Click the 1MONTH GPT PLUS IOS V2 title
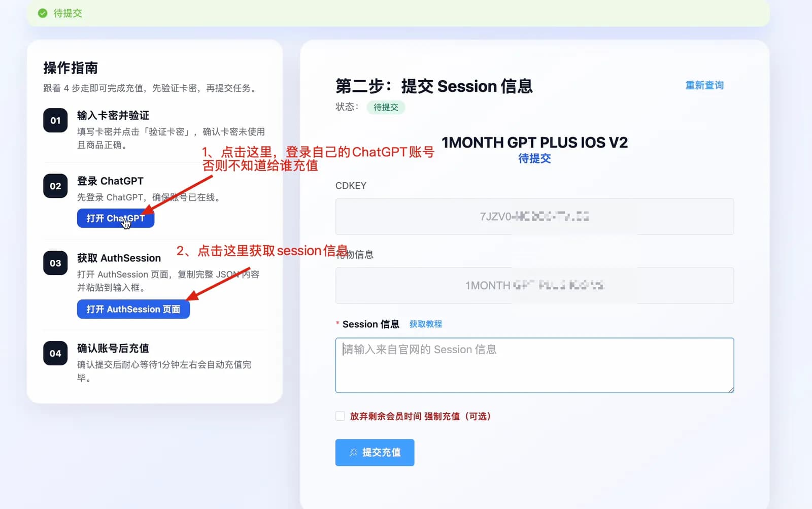 coord(534,143)
